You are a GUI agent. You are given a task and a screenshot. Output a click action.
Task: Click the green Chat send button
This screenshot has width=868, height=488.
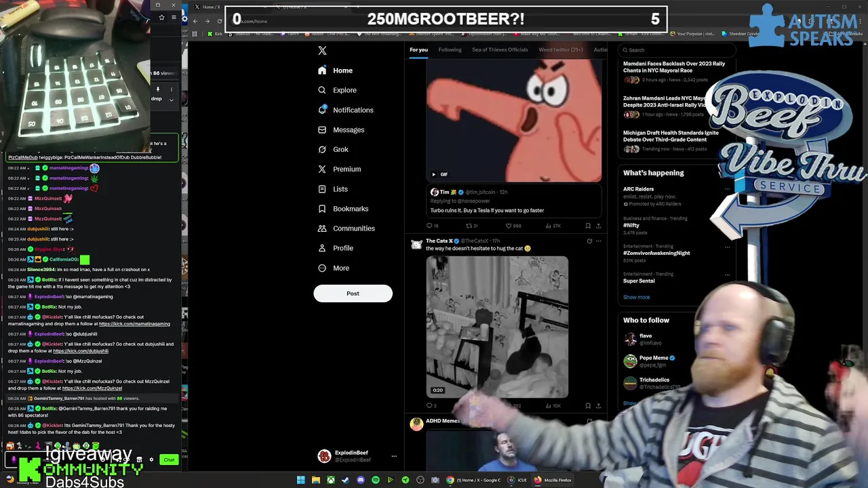pyautogui.click(x=169, y=460)
